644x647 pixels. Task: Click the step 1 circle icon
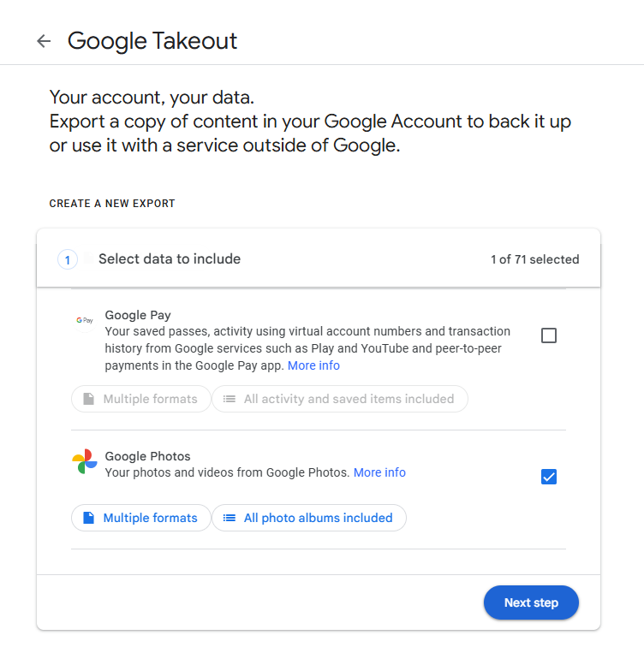pos(68,260)
